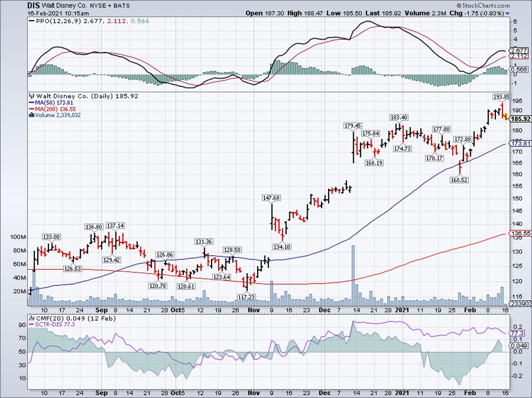Open the StockCharts.com link
The height and width of the screenshot is (398, 532).
(x=485, y=6)
